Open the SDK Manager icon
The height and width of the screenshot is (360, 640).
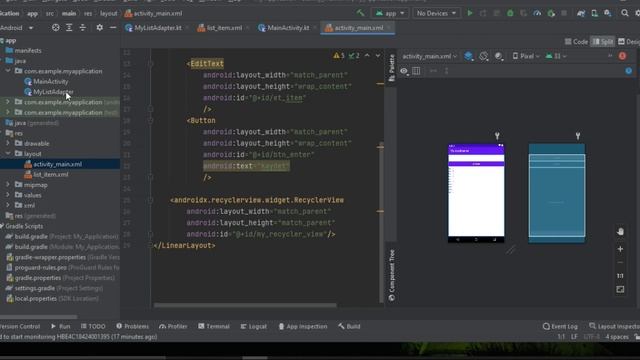(x=608, y=13)
